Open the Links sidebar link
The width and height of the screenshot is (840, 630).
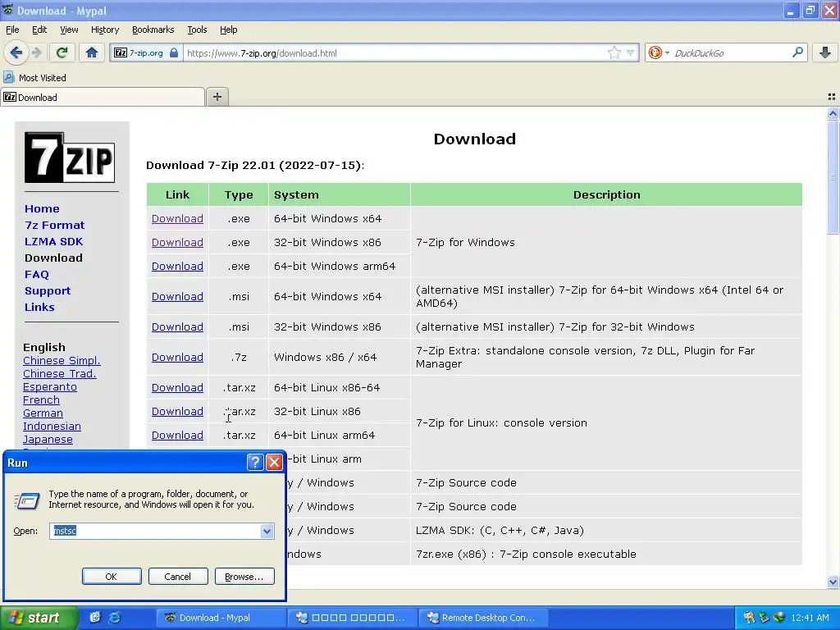click(39, 307)
